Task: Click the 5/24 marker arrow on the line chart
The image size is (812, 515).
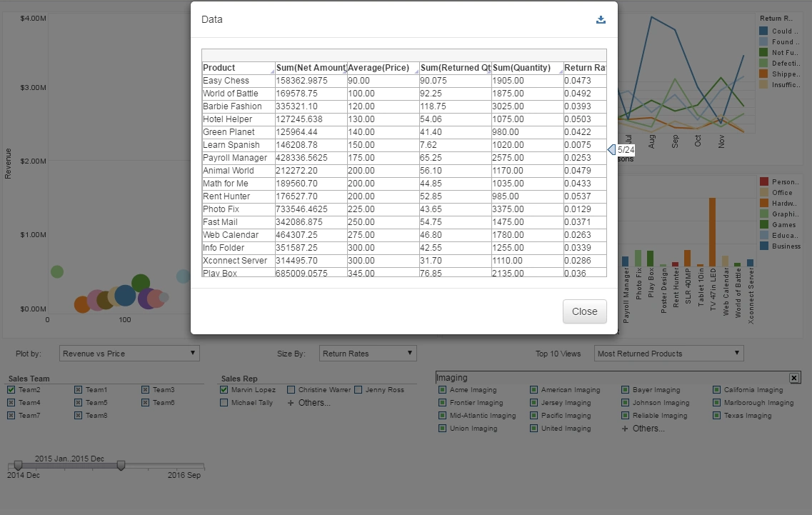Action: 611,149
